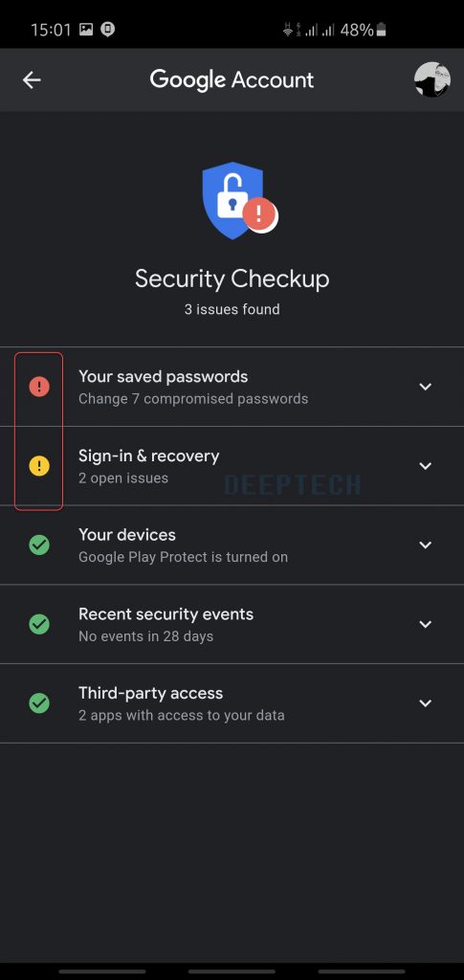Expand the Sign-in & recovery chevron
This screenshot has height=980, width=464.
pyautogui.click(x=426, y=466)
